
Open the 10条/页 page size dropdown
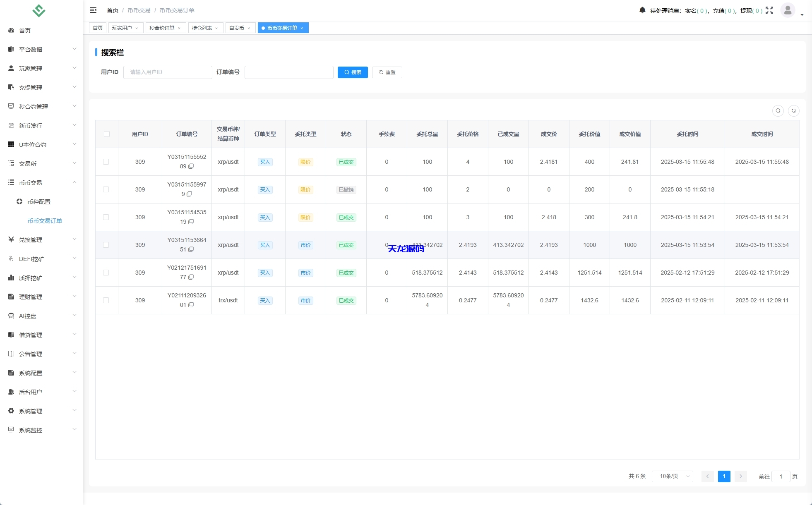click(x=673, y=476)
